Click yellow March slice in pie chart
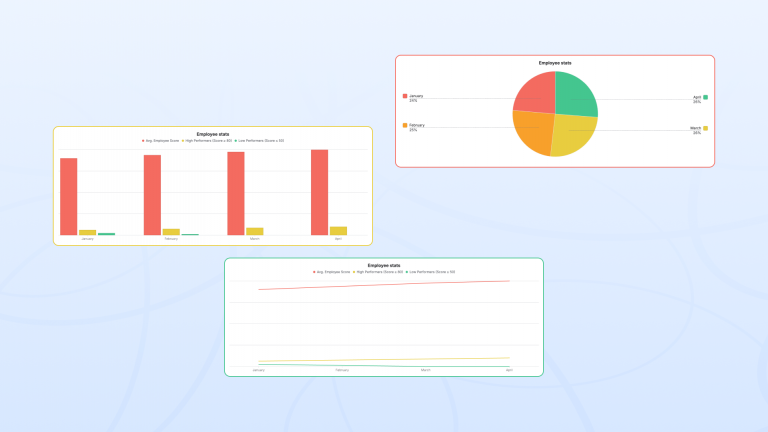Image resolution: width=768 pixels, height=432 pixels. (572, 135)
